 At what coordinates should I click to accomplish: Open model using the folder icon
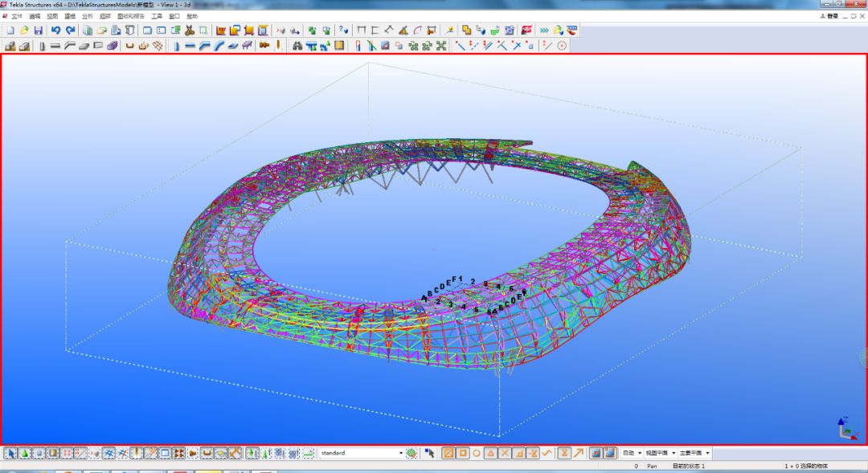coord(24,31)
